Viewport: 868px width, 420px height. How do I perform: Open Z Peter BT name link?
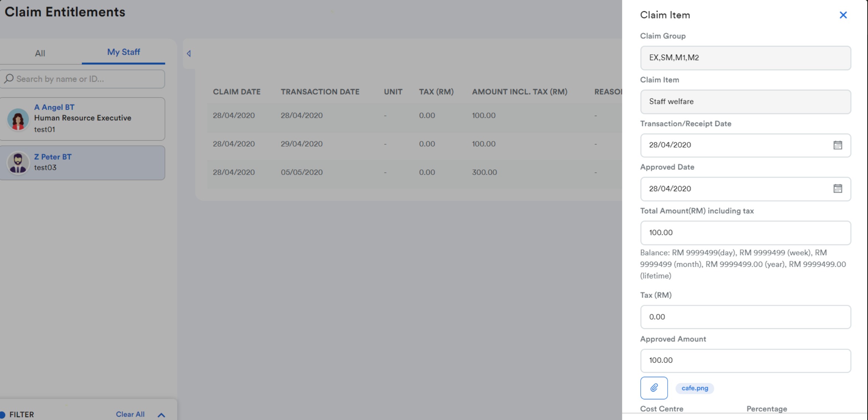tap(53, 157)
